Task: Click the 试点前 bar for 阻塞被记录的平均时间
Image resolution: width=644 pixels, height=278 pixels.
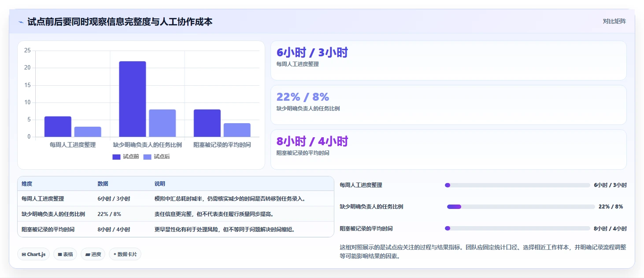Action: click(207, 123)
